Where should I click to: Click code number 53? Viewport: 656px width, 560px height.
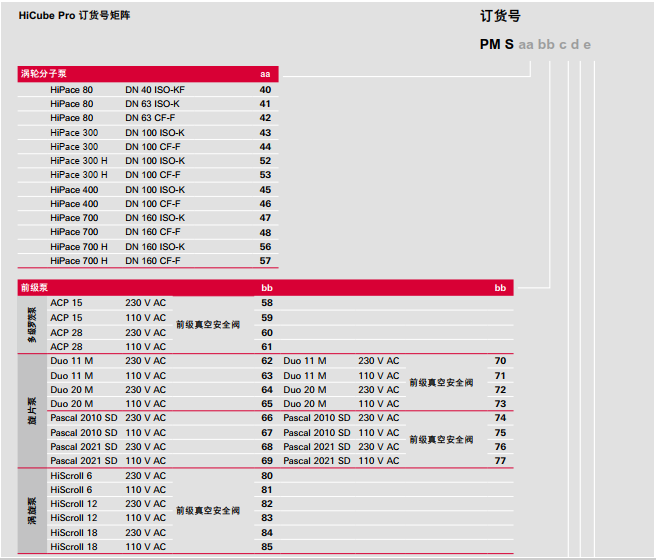tap(265, 175)
